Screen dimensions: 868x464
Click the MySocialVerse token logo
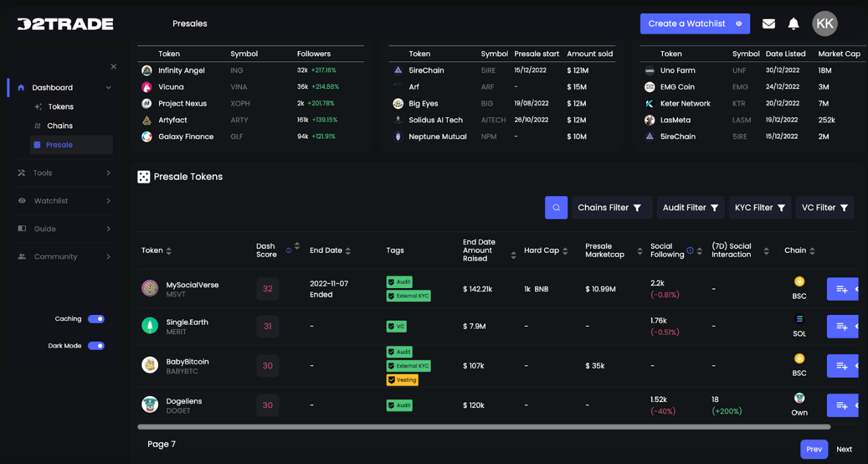pyautogui.click(x=150, y=289)
